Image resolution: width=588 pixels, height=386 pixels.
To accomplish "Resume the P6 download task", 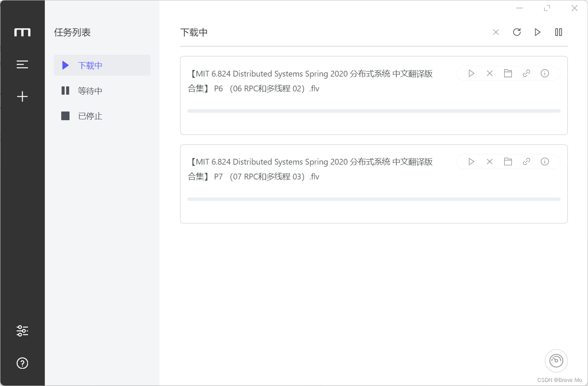I will tap(471, 73).
